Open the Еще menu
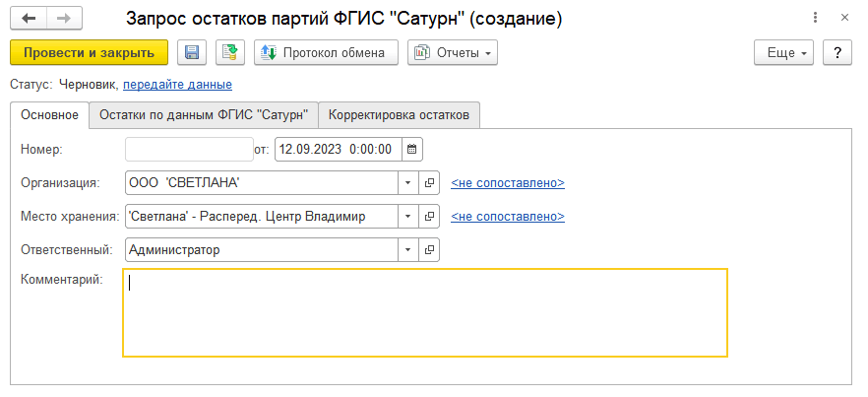 (x=784, y=52)
